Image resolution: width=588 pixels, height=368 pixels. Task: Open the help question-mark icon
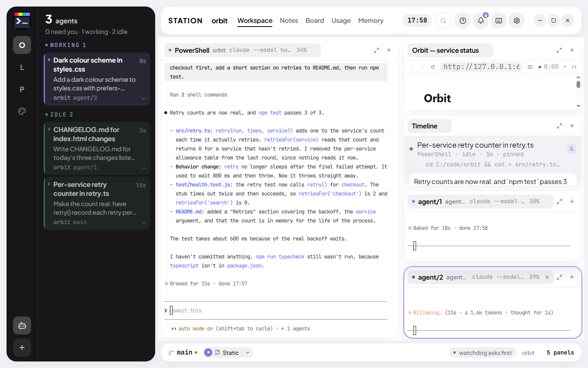click(x=463, y=20)
